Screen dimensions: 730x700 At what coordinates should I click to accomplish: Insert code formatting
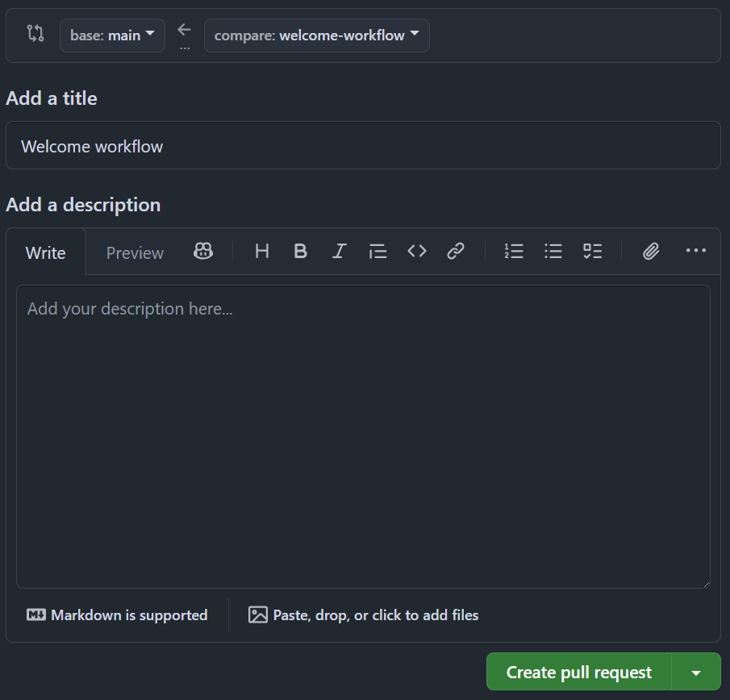[416, 252]
